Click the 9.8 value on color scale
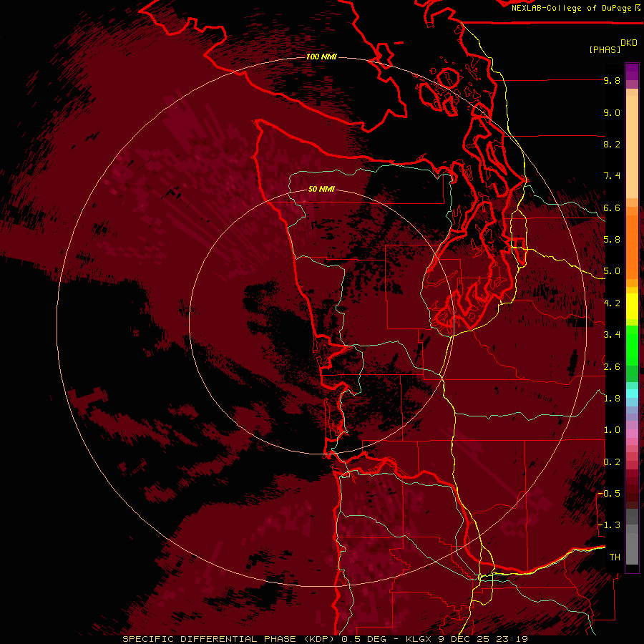The width and height of the screenshot is (644, 644). 612,80
